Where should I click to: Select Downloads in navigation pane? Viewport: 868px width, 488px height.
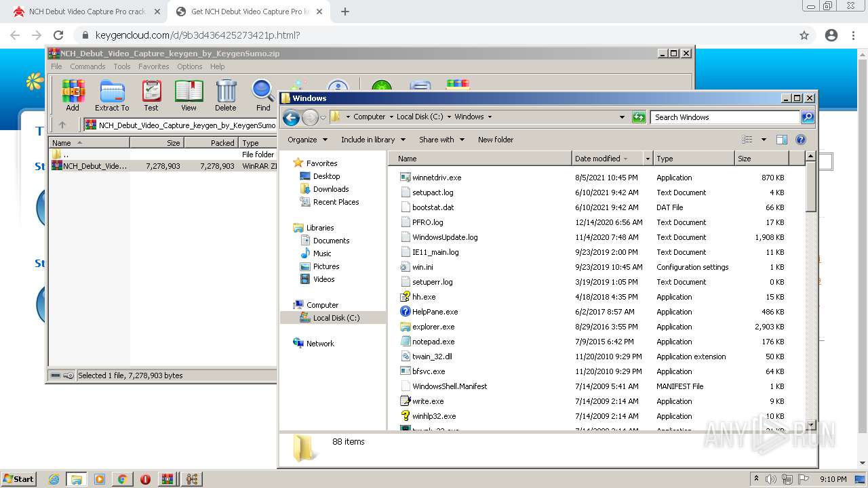pyautogui.click(x=331, y=189)
